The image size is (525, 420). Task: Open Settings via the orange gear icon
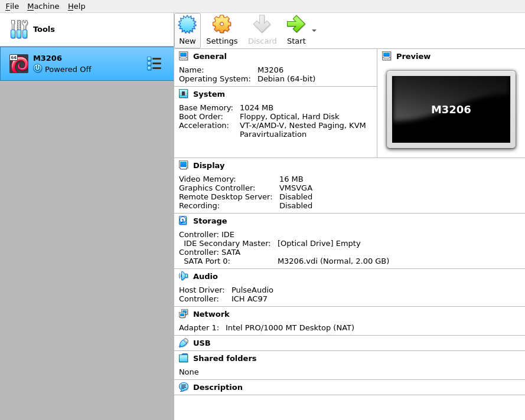tap(221, 24)
